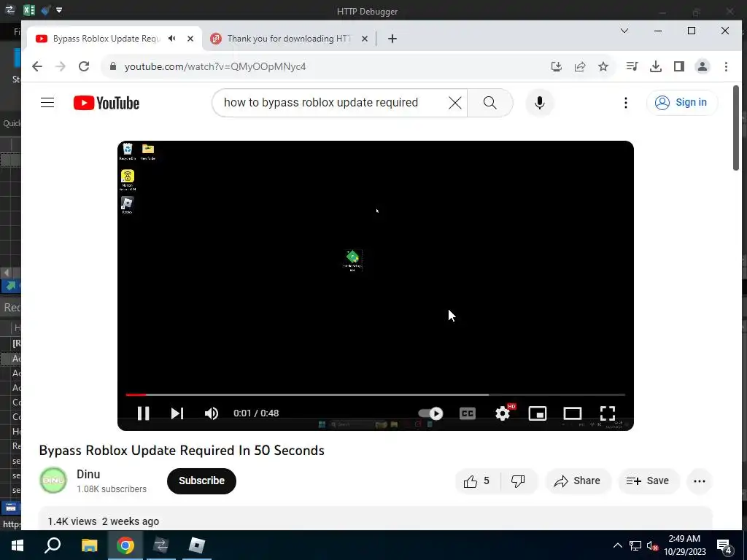Open the Dinu channel name link
The height and width of the screenshot is (560, 747).
pyautogui.click(x=88, y=474)
